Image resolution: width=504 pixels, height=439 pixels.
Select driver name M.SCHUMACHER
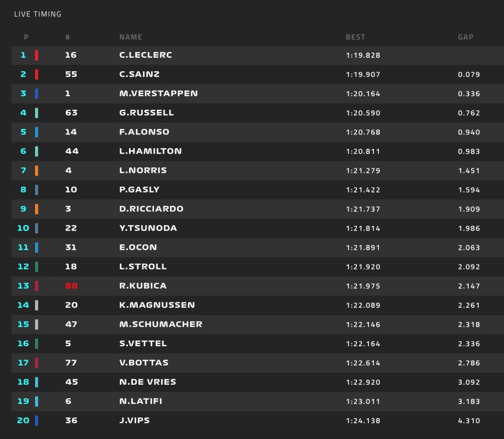coord(161,324)
